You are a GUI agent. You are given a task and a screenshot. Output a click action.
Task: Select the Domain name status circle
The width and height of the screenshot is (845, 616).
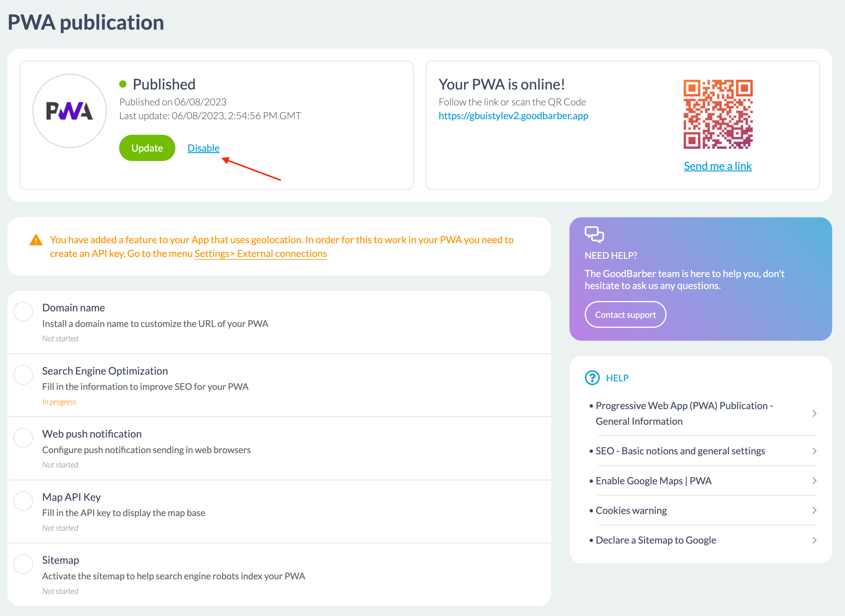[24, 312]
